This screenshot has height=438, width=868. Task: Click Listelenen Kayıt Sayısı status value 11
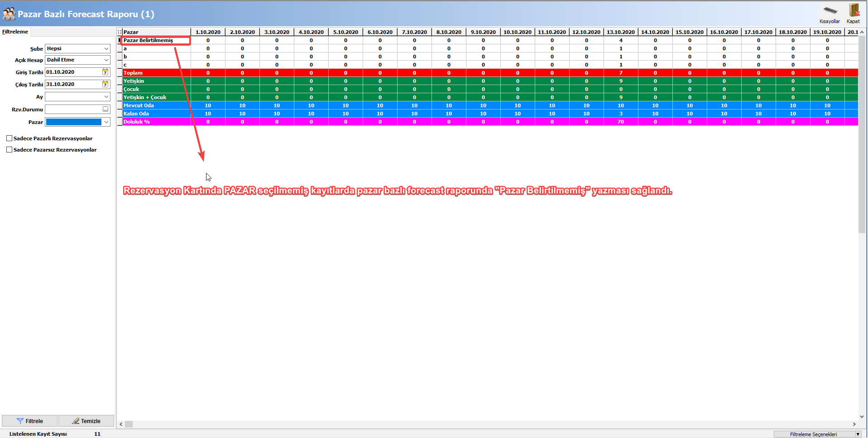(97, 434)
